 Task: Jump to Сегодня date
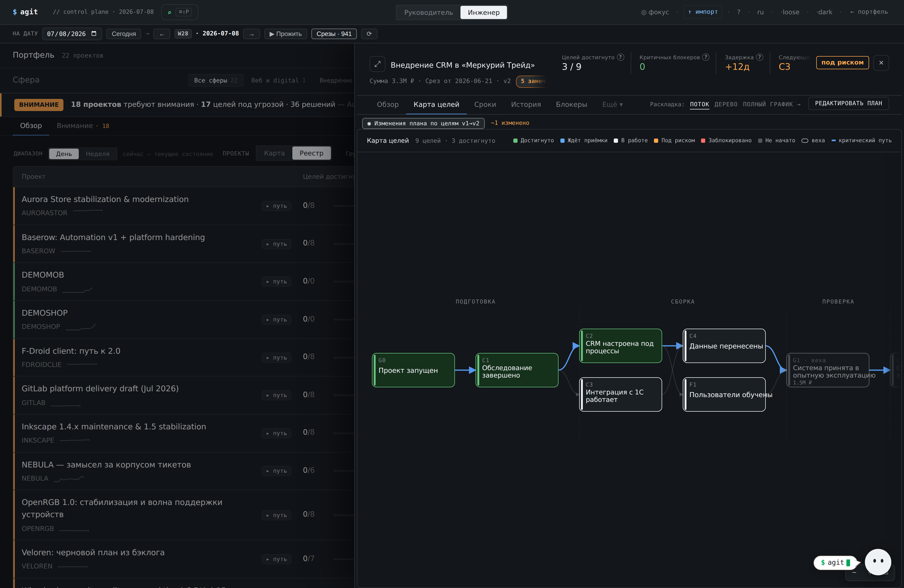tap(124, 34)
